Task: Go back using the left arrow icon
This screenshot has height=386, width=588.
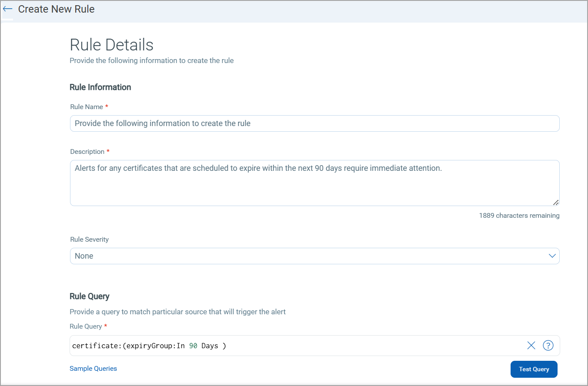Action: tap(7, 9)
